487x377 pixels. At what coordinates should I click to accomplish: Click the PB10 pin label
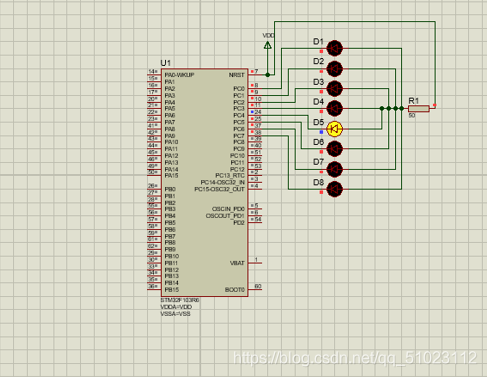coord(172,256)
